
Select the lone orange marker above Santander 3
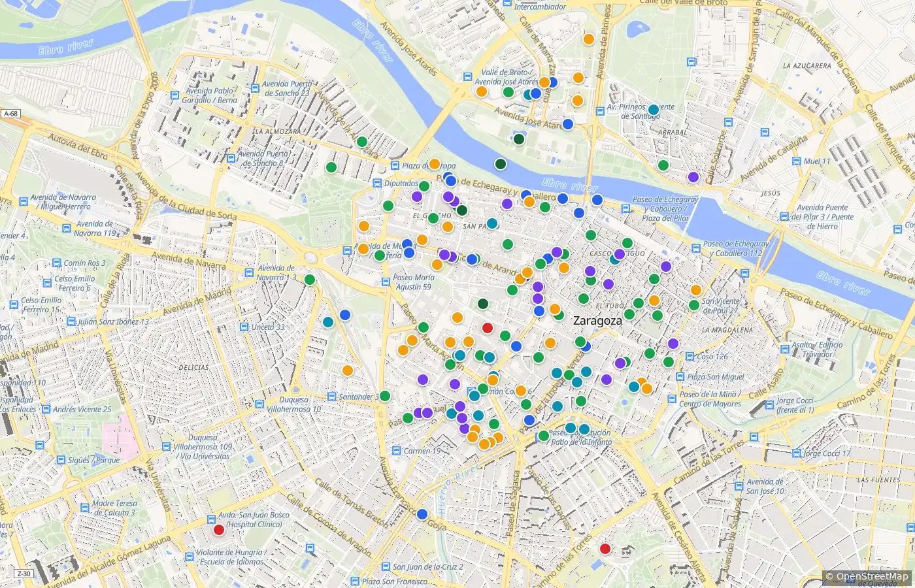coord(348,370)
